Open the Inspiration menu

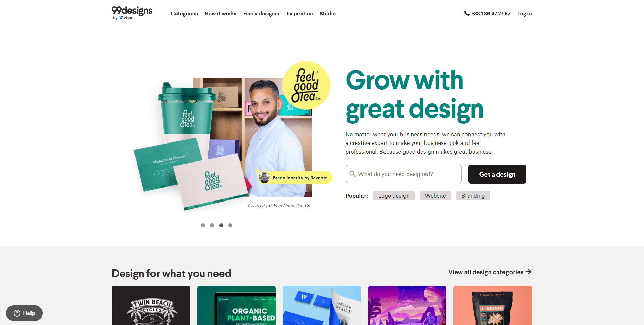click(x=299, y=14)
